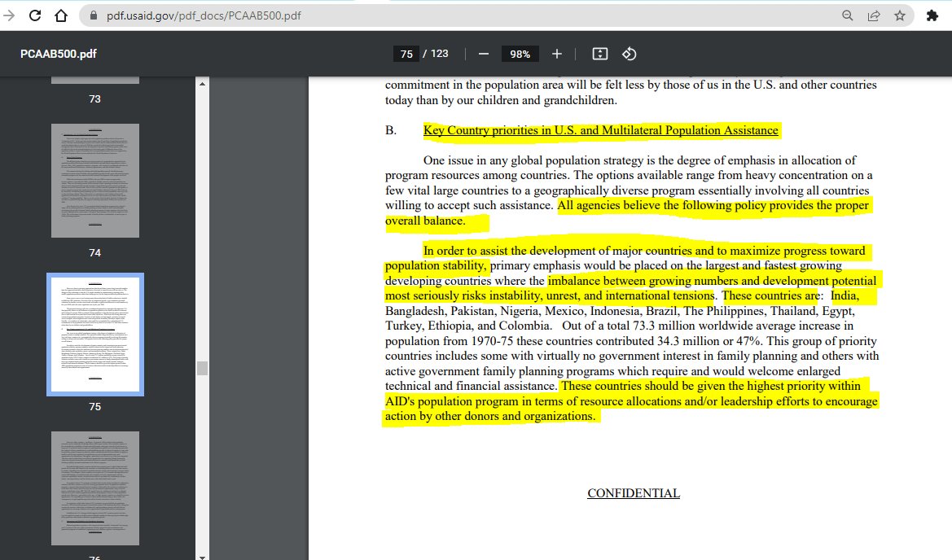Click the words 'These countries are:'
The width and height of the screenshot is (952, 560).
click(772, 296)
